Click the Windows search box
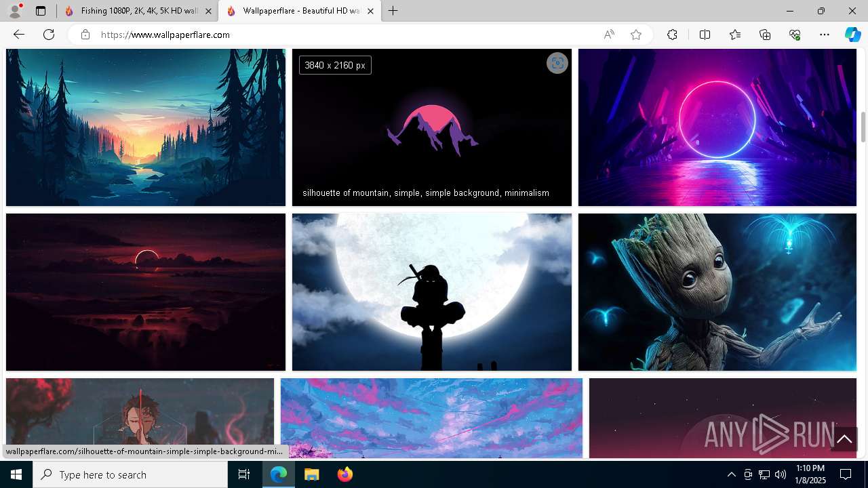The width and height of the screenshot is (868, 488). coord(130,474)
